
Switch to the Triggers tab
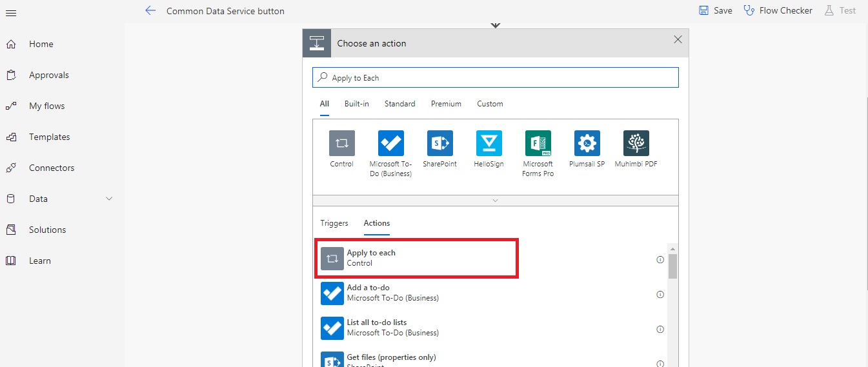click(x=334, y=223)
